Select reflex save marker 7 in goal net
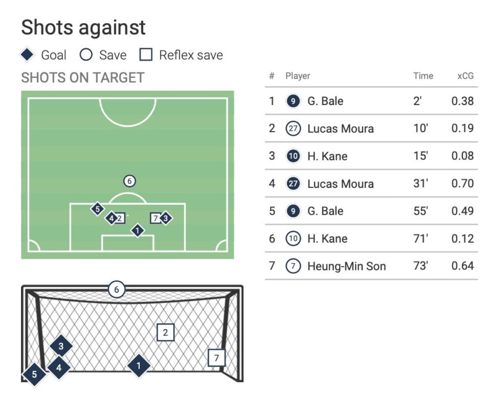The image size is (504, 420). 216,357
